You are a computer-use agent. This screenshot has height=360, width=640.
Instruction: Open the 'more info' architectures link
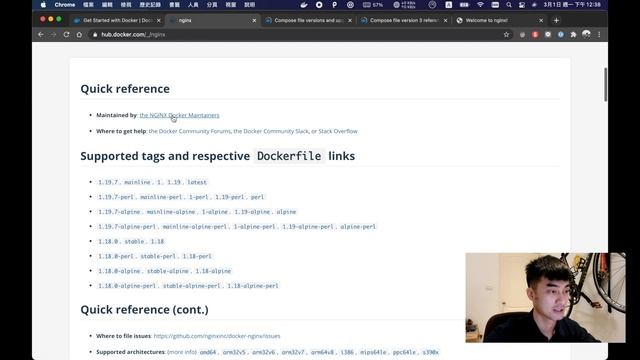tap(182, 352)
